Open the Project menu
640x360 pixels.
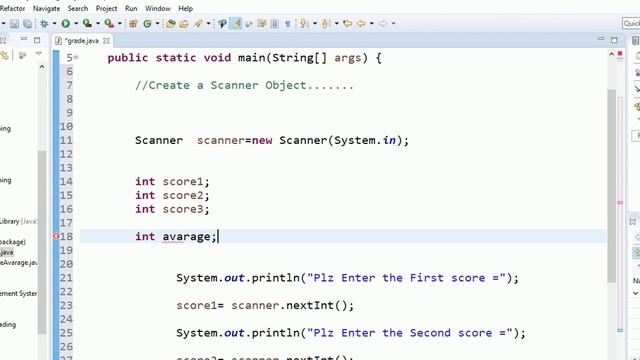tap(107, 8)
